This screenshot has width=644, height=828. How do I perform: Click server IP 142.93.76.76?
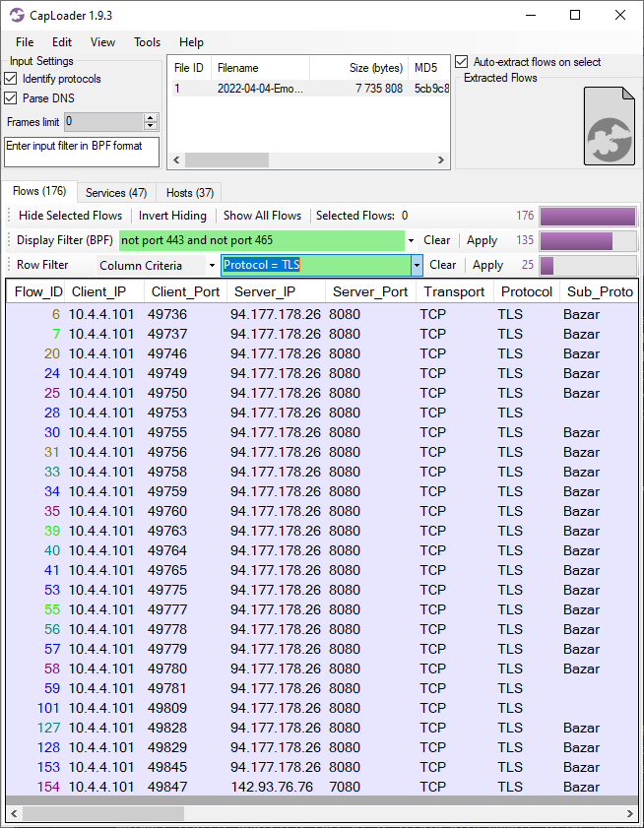[x=273, y=787]
